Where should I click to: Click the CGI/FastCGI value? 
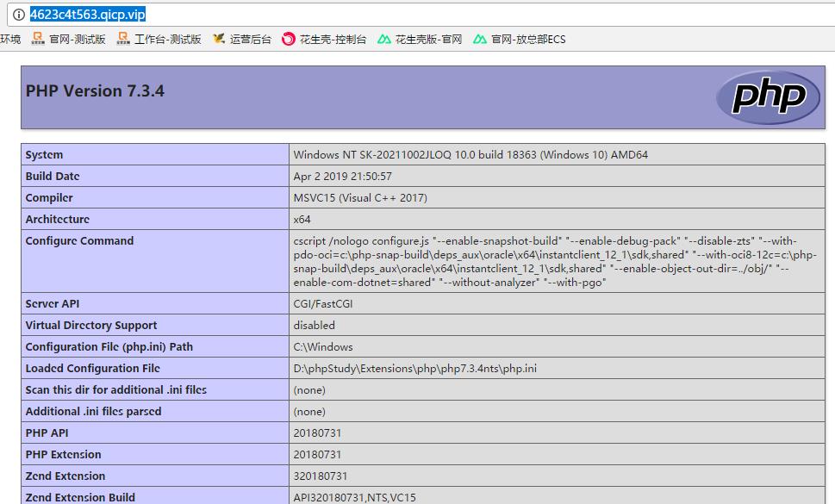click(x=322, y=304)
